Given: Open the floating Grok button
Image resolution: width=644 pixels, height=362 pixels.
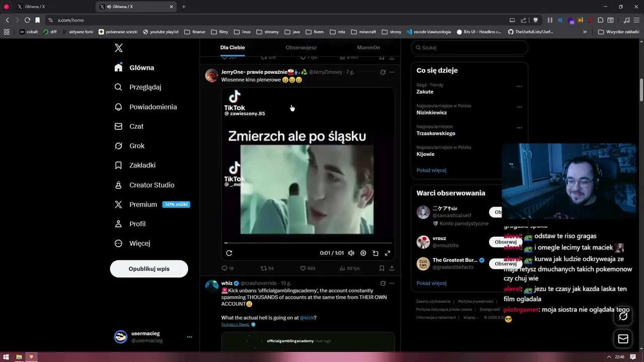Looking at the screenshot, I should pyautogui.click(x=623, y=316).
